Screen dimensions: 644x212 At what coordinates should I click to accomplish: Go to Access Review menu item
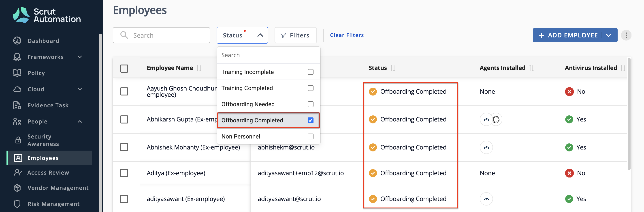click(48, 173)
